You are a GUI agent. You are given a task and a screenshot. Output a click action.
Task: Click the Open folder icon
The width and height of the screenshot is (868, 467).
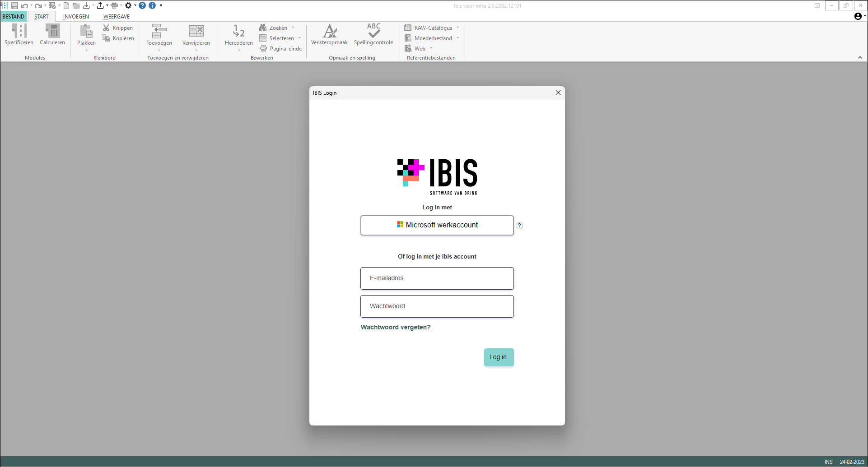click(76, 6)
